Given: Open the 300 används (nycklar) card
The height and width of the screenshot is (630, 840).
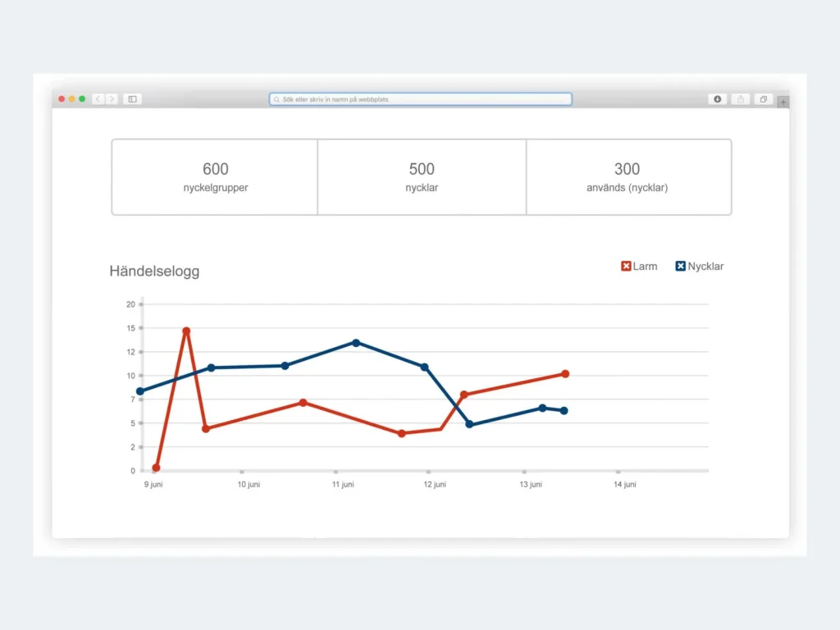Looking at the screenshot, I should pos(628,177).
